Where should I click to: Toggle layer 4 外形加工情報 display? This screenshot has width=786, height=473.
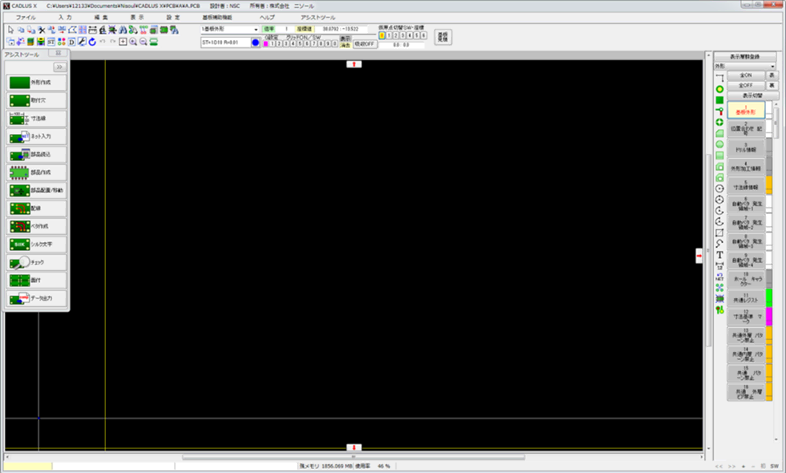[746, 167]
